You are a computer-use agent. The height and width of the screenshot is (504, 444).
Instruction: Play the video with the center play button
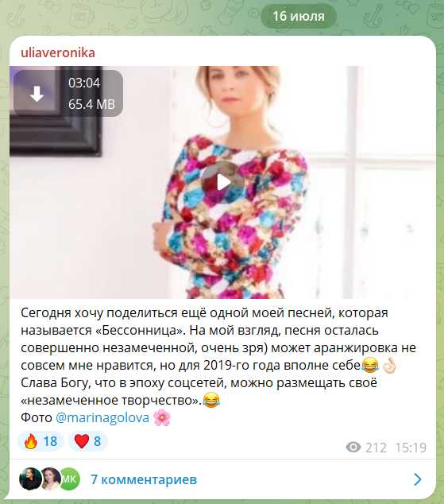point(222,182)
